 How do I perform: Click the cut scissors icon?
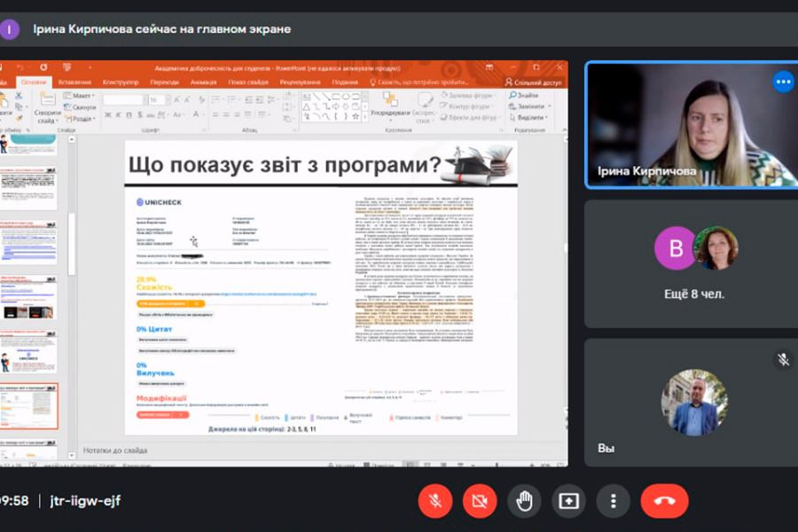tap(19, 96)
